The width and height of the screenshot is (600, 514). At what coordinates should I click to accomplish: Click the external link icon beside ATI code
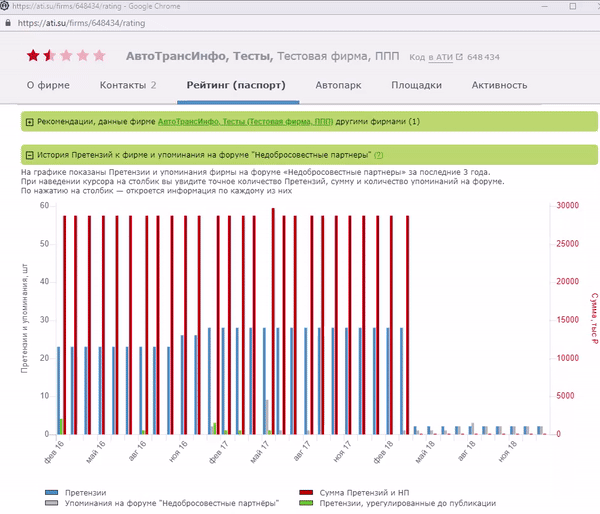[x=459, y=57]
